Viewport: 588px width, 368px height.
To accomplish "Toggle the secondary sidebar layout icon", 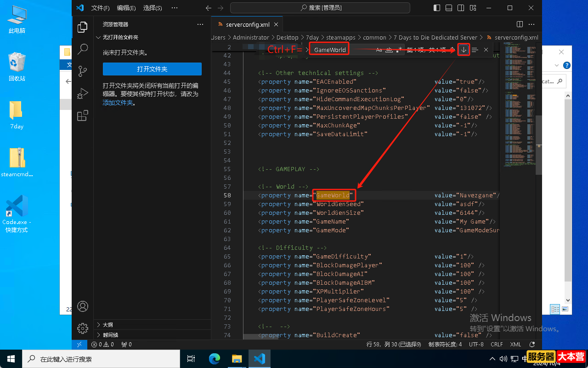I will [x=460, y=8].
